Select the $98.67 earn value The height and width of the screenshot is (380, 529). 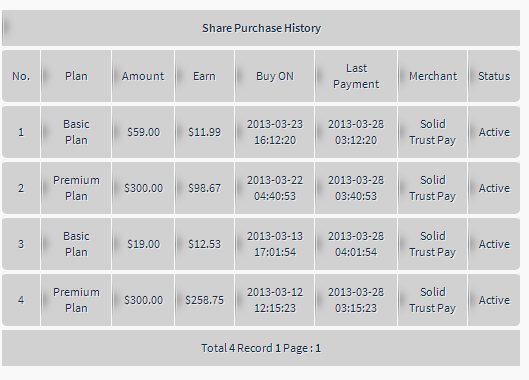(204, 188)
